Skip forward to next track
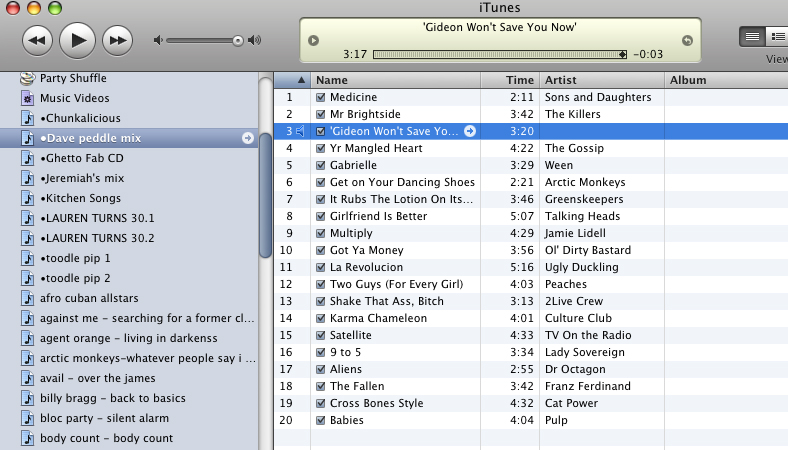This screenshot has width=788, height=450. point(118,40)
